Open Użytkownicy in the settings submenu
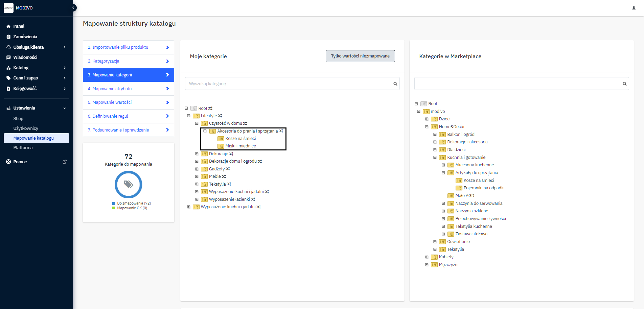 (26, 128)
